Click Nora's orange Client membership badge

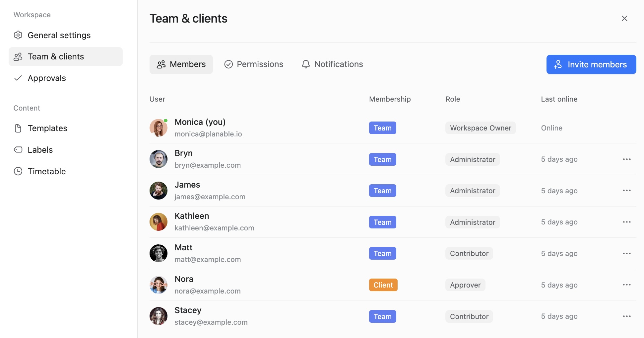click(383, 285)
